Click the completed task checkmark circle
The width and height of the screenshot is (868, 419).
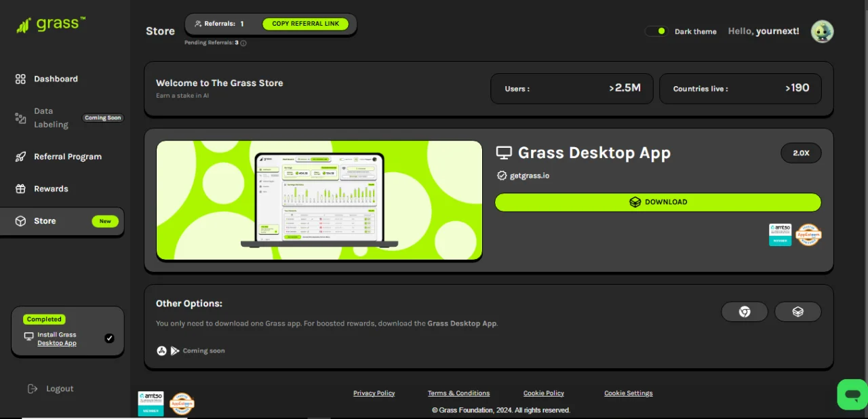coord(109,338)
